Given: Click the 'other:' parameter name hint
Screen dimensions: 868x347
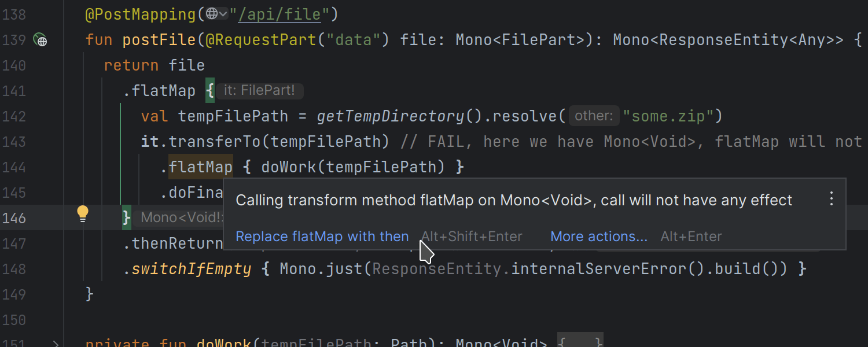Looking at the screenshot, I should pyautogui.click(x=594, y=116).
